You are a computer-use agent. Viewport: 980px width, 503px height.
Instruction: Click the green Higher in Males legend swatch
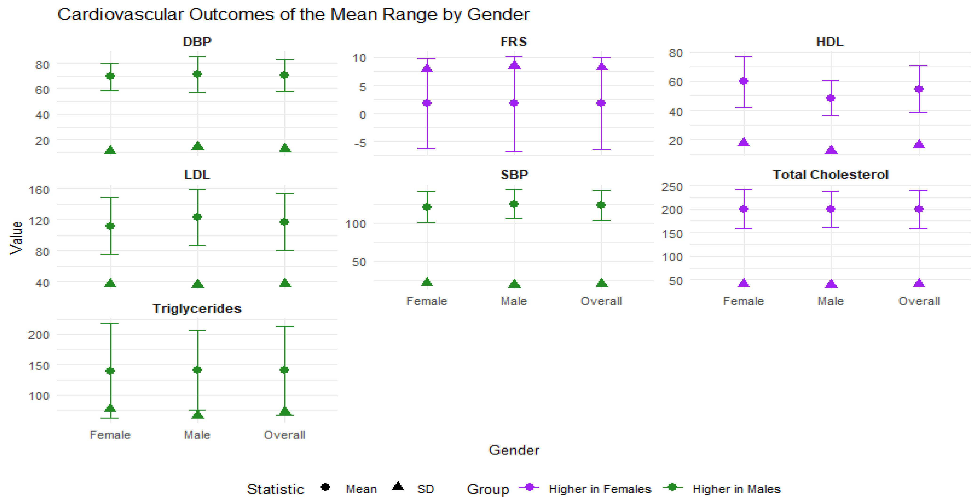[x=673, y=487]
